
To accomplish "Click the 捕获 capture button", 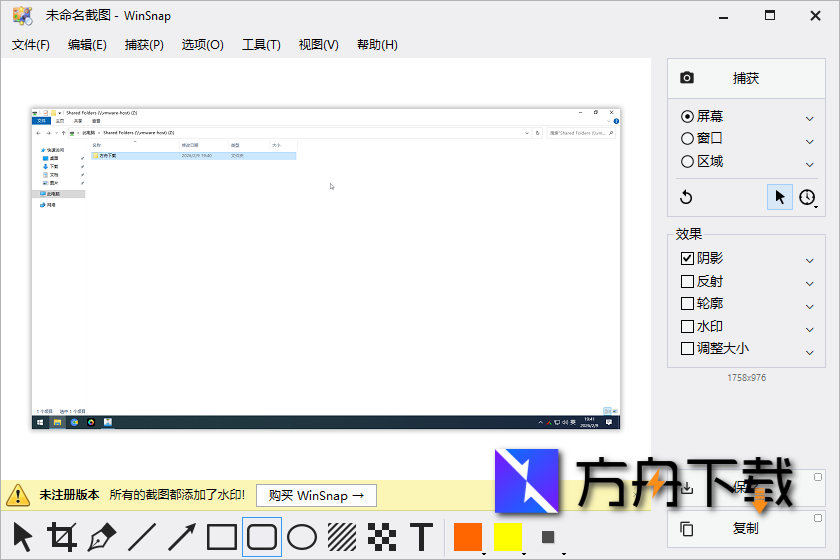I will click(x=746, y=78).
